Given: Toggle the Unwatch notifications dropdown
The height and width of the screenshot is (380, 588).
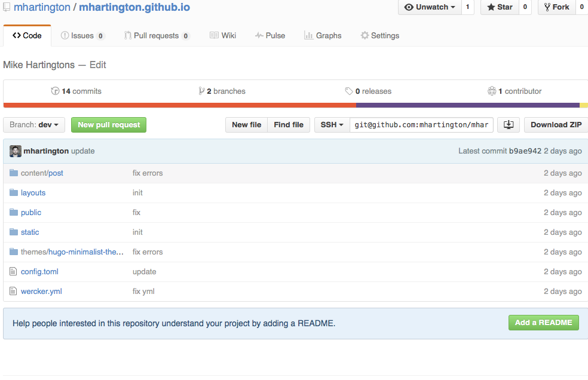Looking at the screenshot, I should click(430, 7).
